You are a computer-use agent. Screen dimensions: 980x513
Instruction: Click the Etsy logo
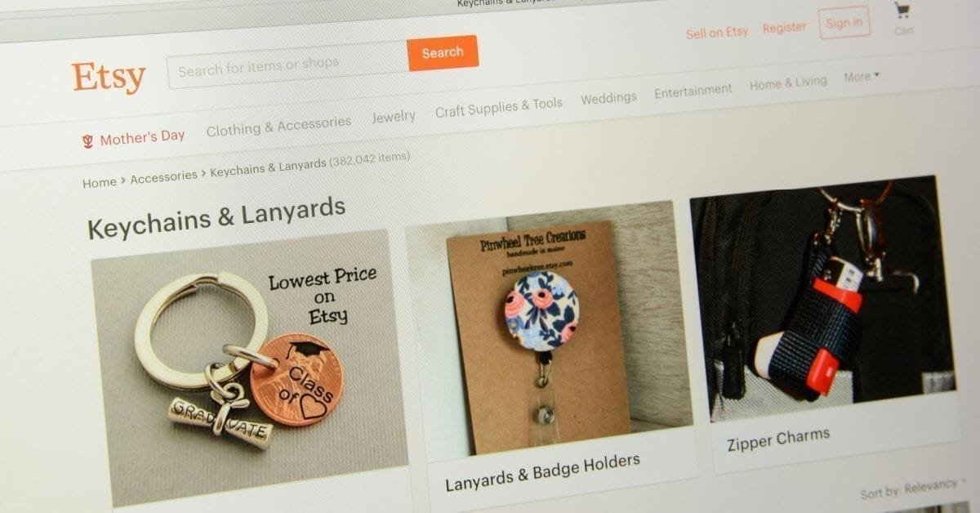pos(108,78)
